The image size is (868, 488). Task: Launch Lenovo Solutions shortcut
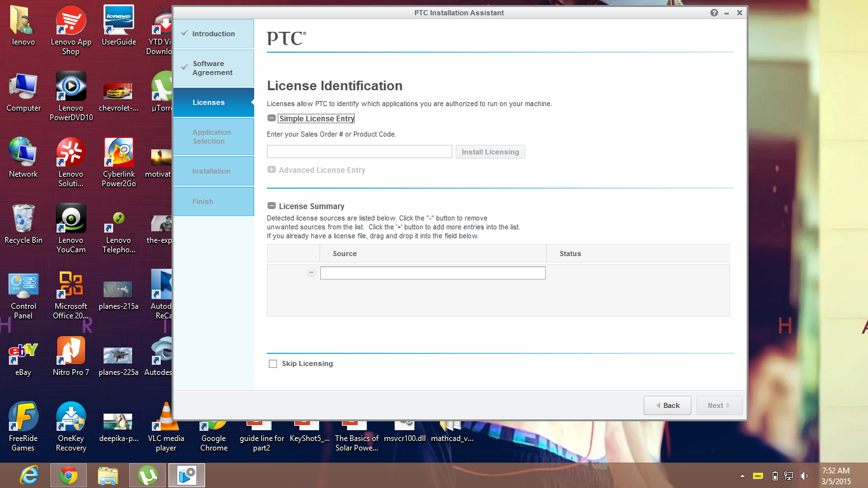[x=71, y=162]
